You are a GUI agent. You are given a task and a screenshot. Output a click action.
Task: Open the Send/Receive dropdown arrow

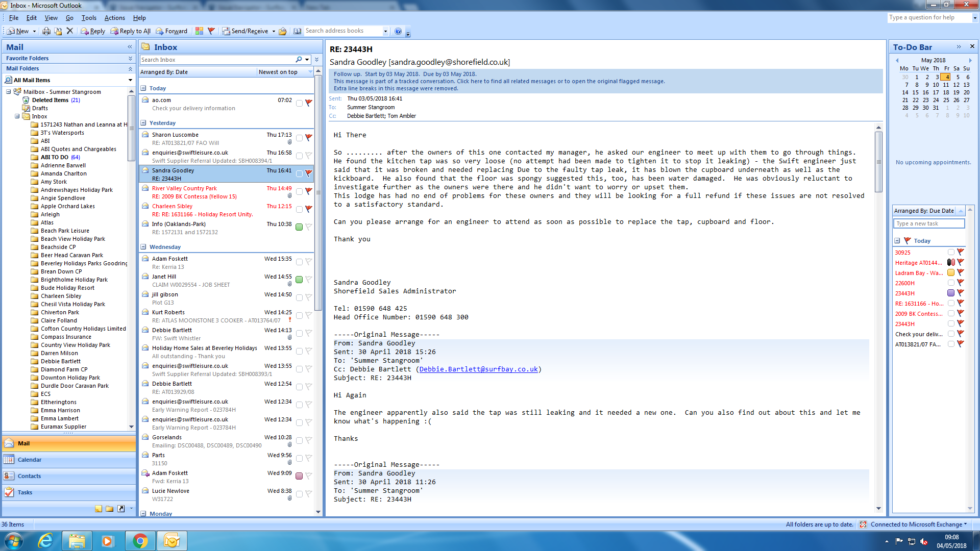[x=274, y=31]
